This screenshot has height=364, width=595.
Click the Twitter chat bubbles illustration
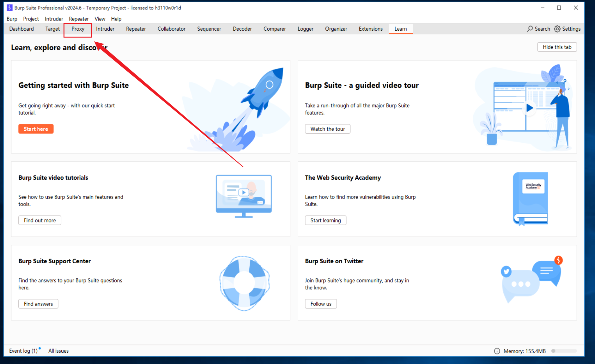click(532, 279)
